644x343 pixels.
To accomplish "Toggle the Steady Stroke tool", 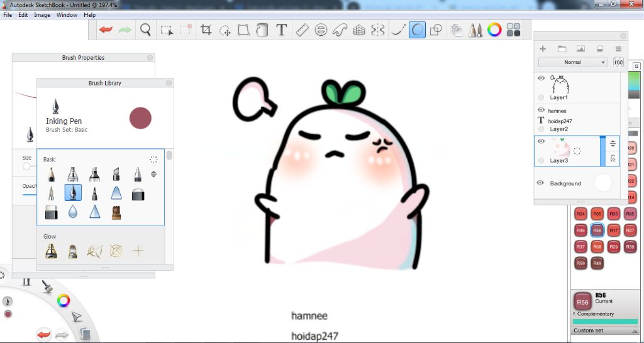I will point(397,30).
